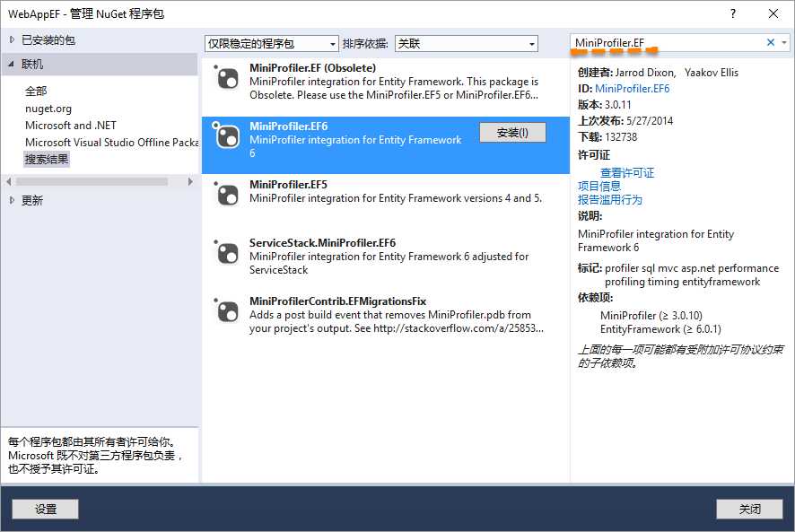Click the 关闭 close button

[749, 509]
